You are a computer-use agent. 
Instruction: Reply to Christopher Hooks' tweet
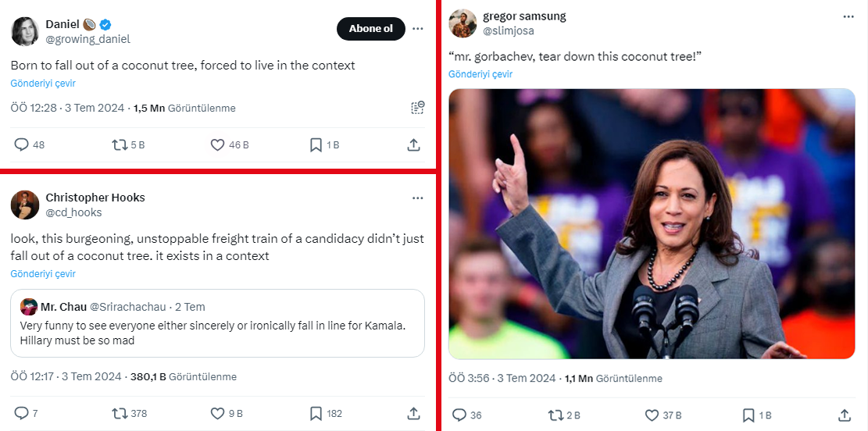tap(22, 413)
